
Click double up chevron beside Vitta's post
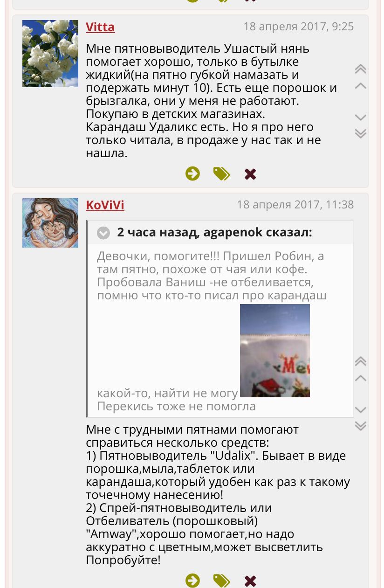click(360, 69)
